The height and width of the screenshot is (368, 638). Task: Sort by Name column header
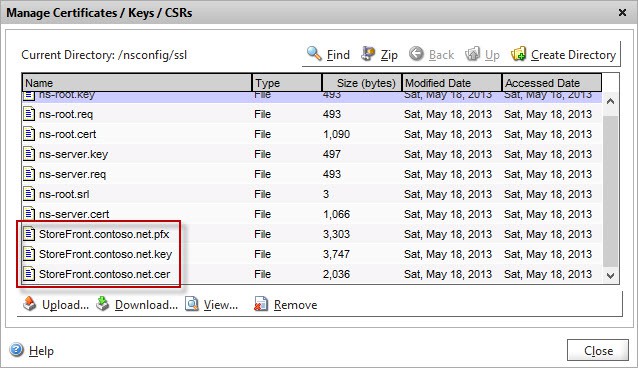click(137, 83)
